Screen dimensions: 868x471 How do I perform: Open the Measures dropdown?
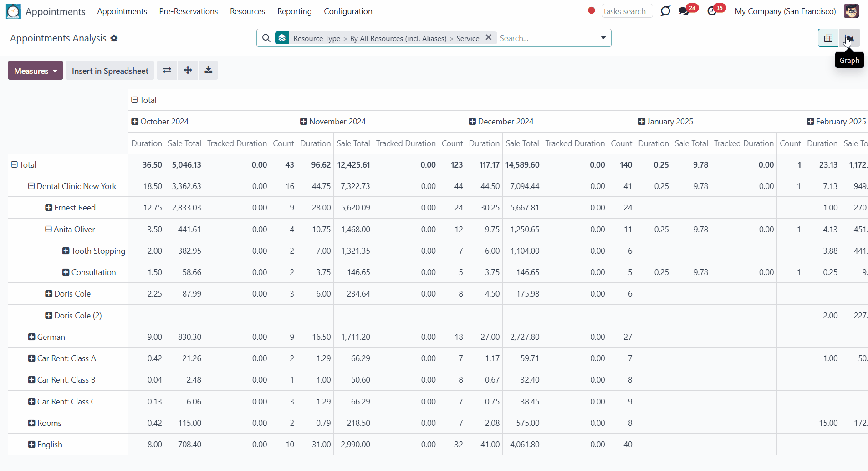point(36,71)
